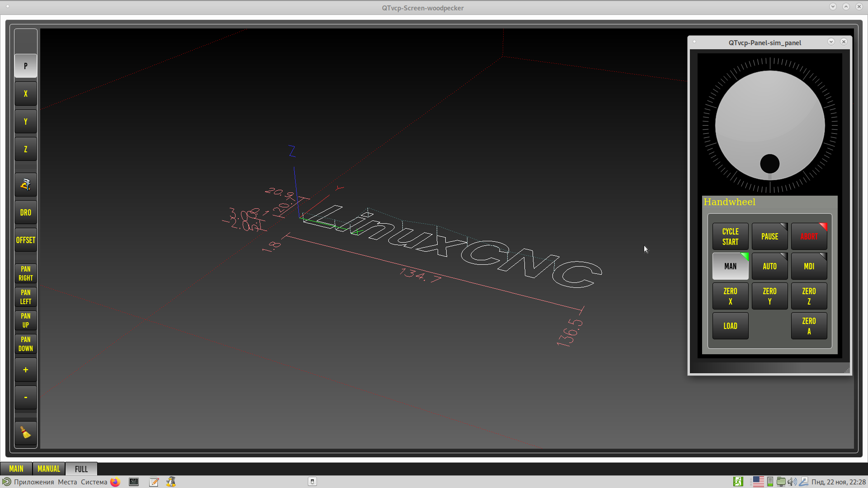Zoom in with the plus button

(x=26, y=370)
